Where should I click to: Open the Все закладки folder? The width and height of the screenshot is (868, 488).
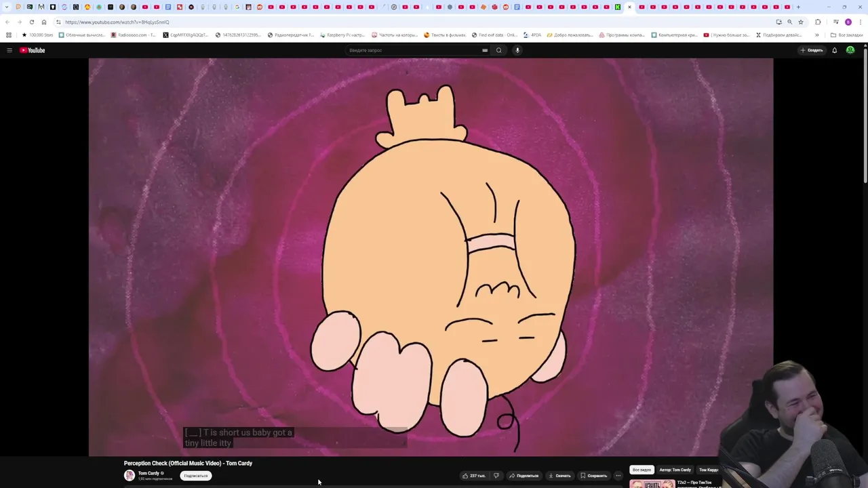(x=847, y=35)
